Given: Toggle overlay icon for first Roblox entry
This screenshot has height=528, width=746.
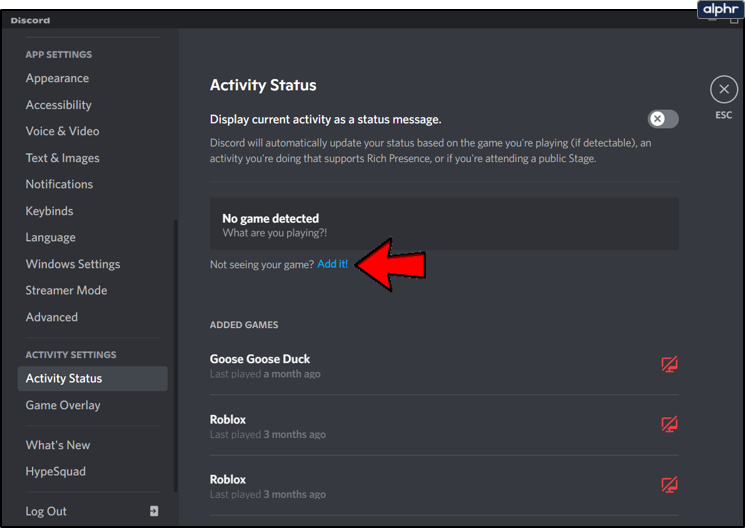Looking at the screenshot, I should pos(669,425).
